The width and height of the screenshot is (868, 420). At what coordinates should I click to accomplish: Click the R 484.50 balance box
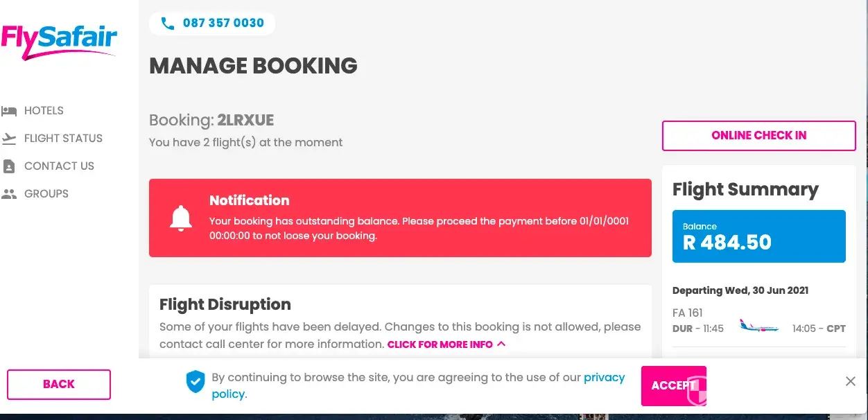click(758, 236)
